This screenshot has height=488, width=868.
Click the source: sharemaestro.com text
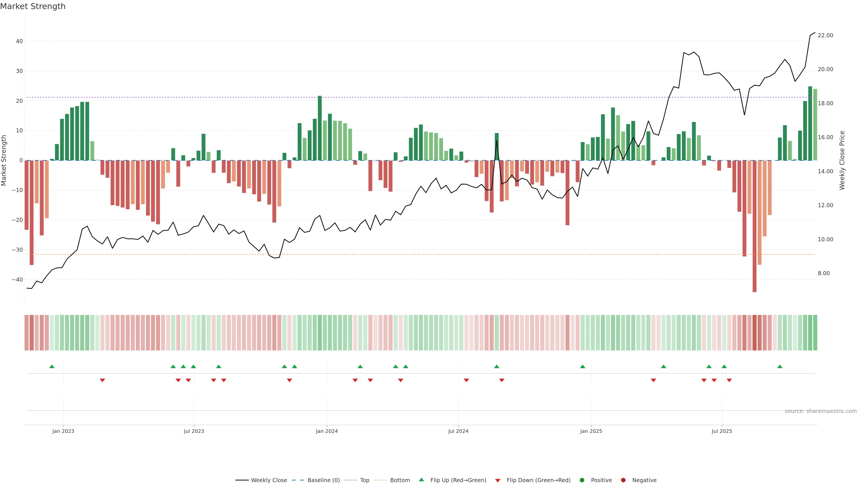(x=821, y=411)
